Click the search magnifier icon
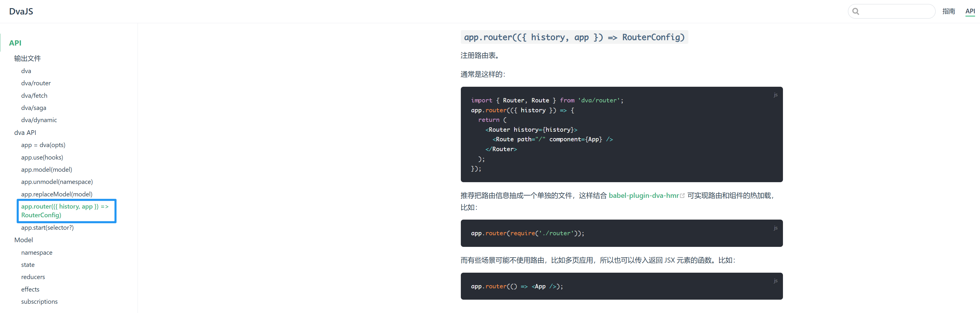Viewport: 980px width, 313px height. (x=856, y=11)
